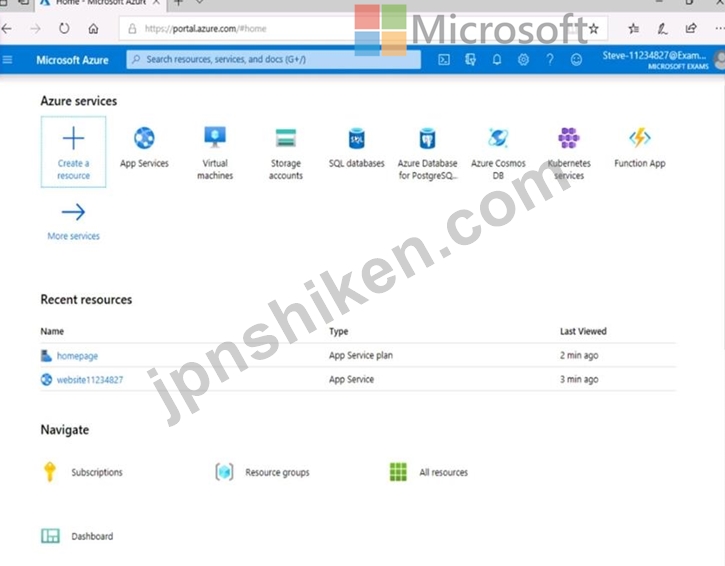The width and height of the screenshot is (725, 566).
Task: Click the Type column header
Action: [x=338, y=331]
